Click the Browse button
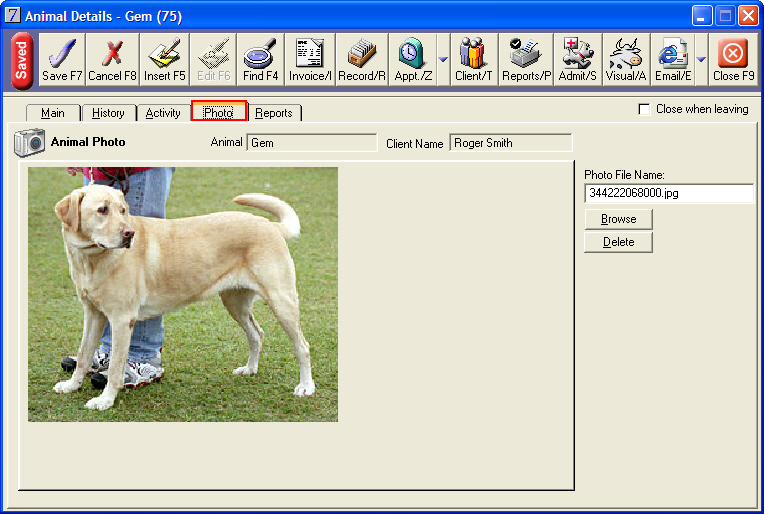The height and width of the screenshot is (514, 764). 618,219
